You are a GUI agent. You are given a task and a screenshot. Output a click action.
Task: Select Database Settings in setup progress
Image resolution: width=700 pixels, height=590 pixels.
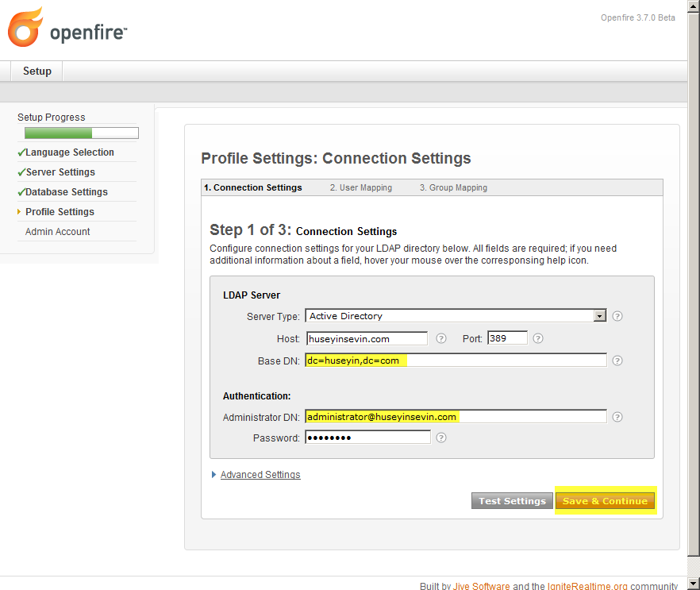click(67, 191)
